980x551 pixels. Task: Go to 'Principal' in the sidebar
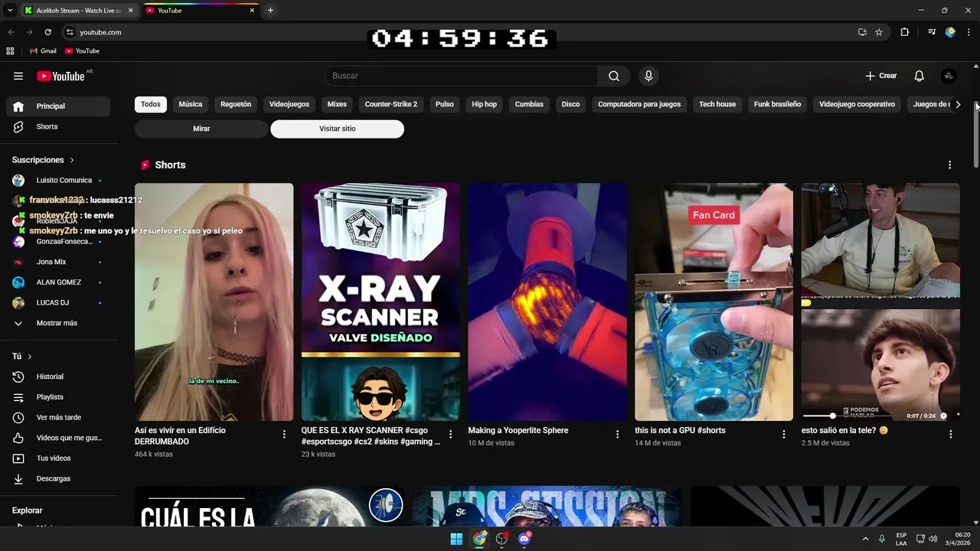(x=58, y=106)
